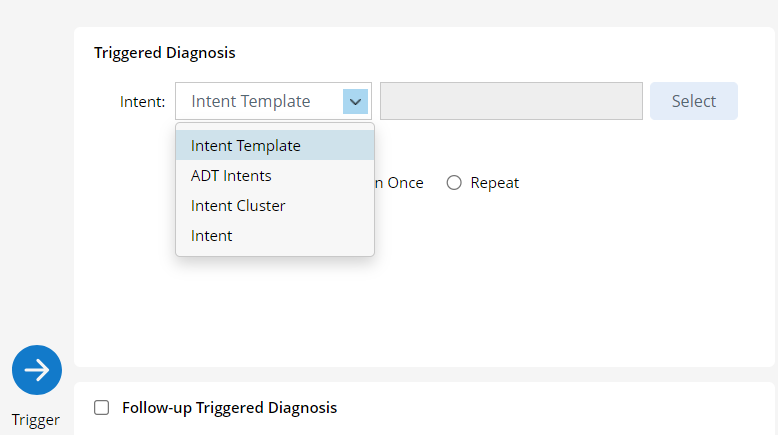778x435 pixels.
Task: Click the chevron arrow in Intent combo box
Action: [355, 101]
